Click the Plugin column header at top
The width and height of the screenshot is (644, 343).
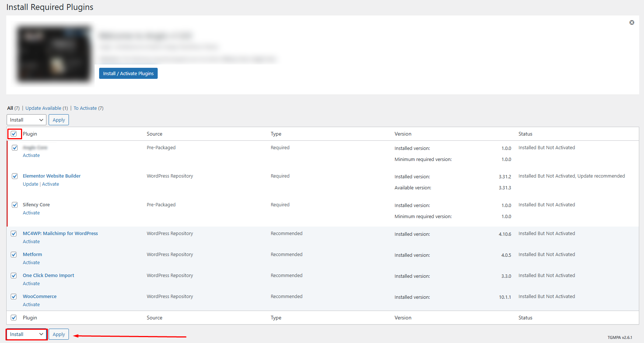tap(30, 134)
